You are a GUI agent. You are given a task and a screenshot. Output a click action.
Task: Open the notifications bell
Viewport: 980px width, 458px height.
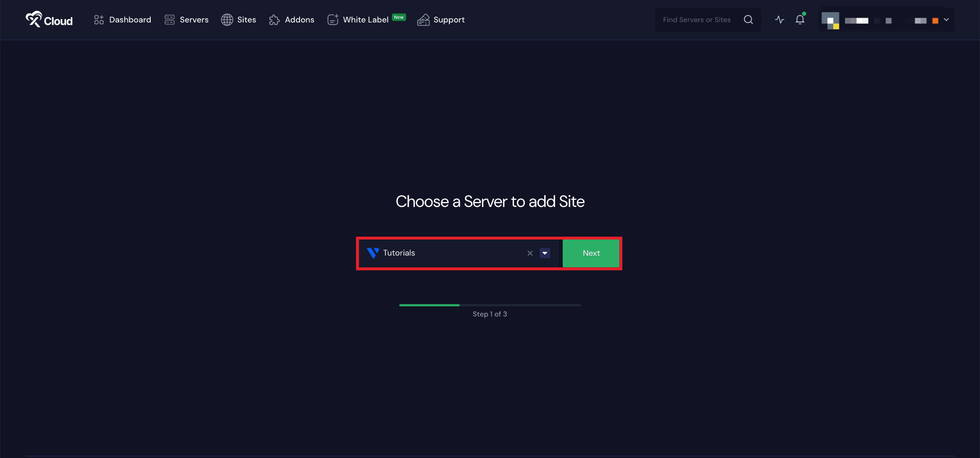[800, 20]
